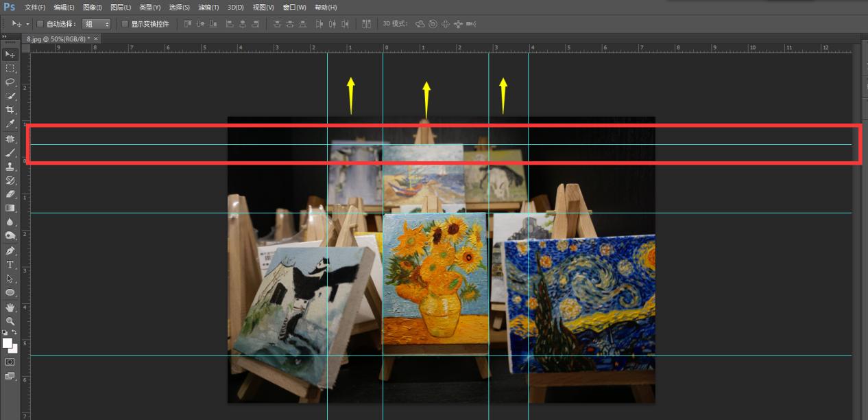Toggle Quick Mask mode

(x=10, y=362)
